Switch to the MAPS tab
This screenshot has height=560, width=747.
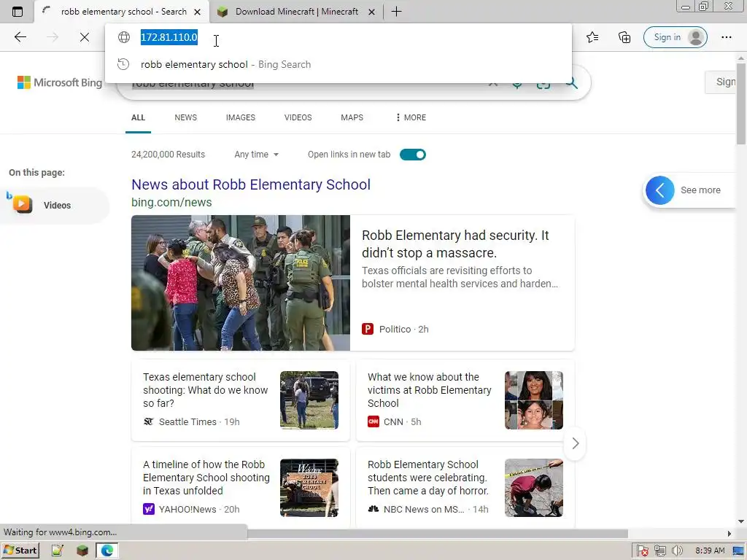click(352, 117)
